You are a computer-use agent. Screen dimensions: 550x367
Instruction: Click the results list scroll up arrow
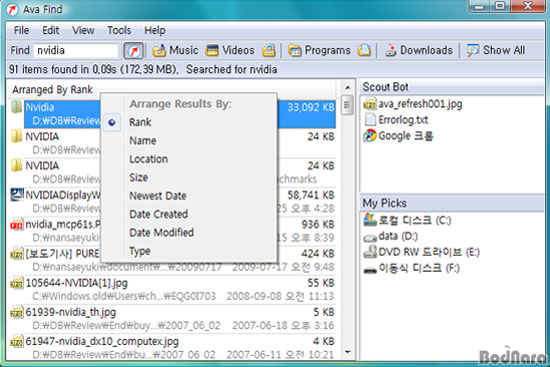[x=347, y=87]
